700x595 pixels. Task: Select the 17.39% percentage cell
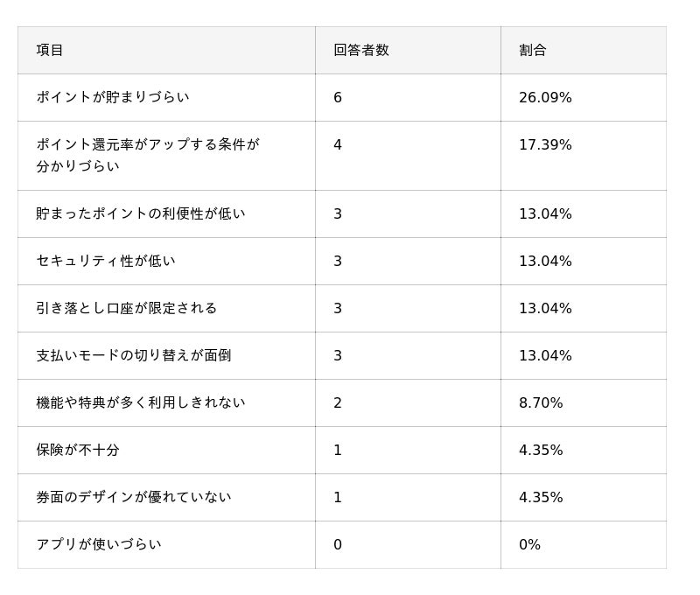click(545, 145)
